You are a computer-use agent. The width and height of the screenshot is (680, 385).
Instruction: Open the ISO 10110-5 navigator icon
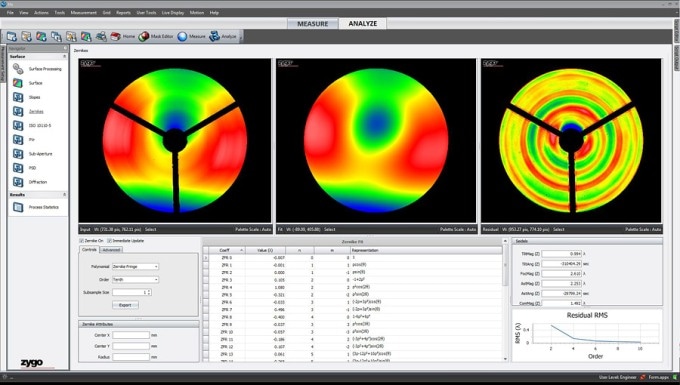[x=18, y=125]
